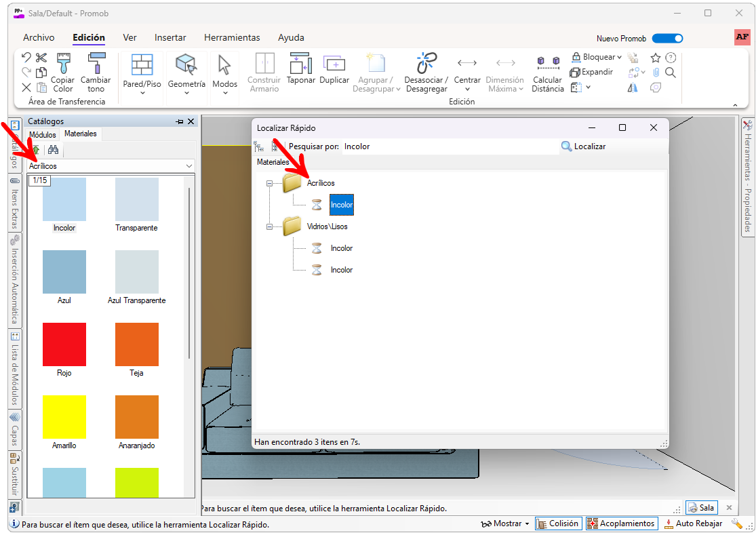This screenshot has height=535, width=756.
Task: Expand the Mostrar dropdown in status bar
Action: [505, 523]
